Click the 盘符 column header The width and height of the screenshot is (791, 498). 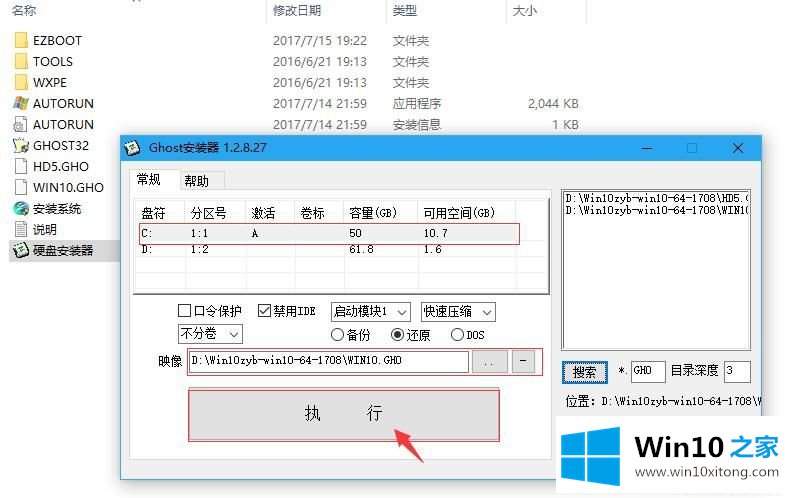160,213
